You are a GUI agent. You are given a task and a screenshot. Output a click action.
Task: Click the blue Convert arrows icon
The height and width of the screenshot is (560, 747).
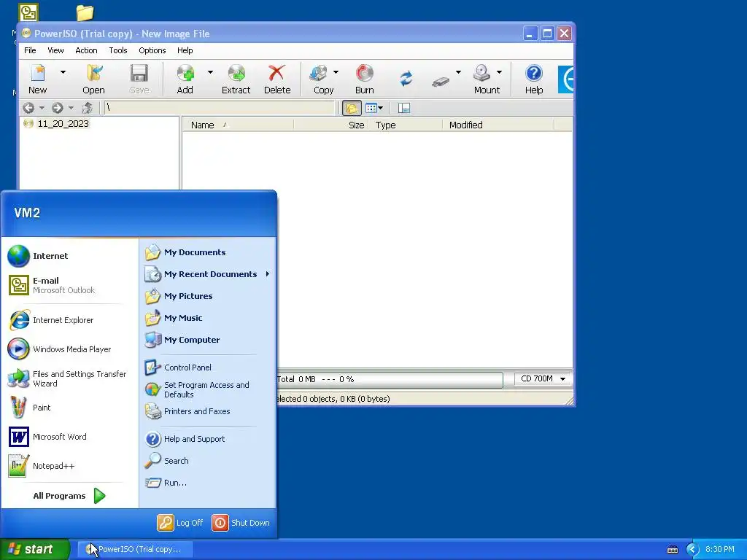coord(406,78)
